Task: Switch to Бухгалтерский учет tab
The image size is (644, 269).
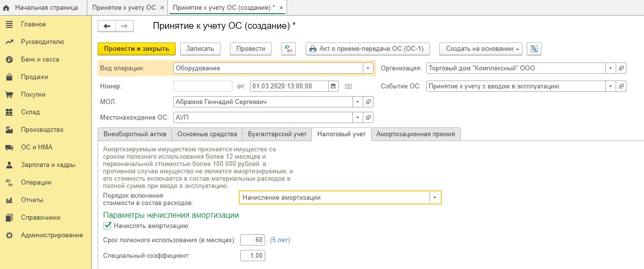Action: tap(277, 134)
